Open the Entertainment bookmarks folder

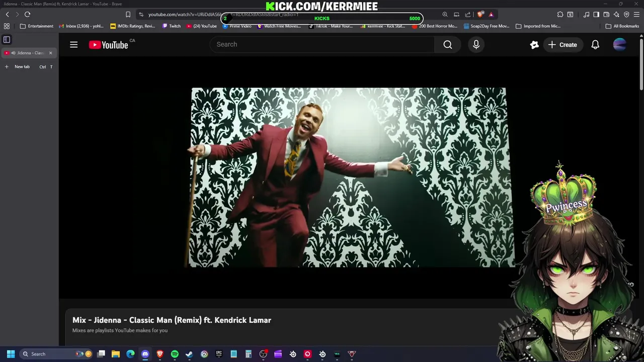coord(37,26)
